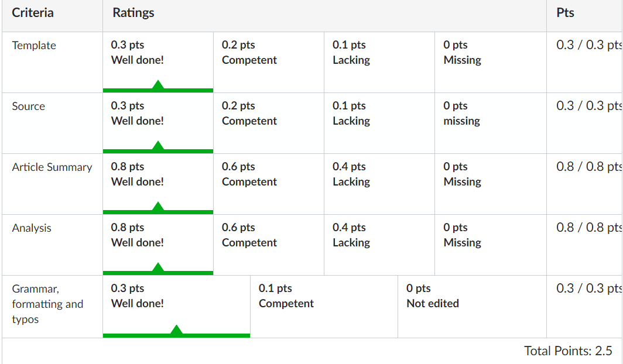This screenshot has width=623, height=364.
Task: Choose Analysis 'Competent' 0.6 pts rating
Action: (269, 245)
